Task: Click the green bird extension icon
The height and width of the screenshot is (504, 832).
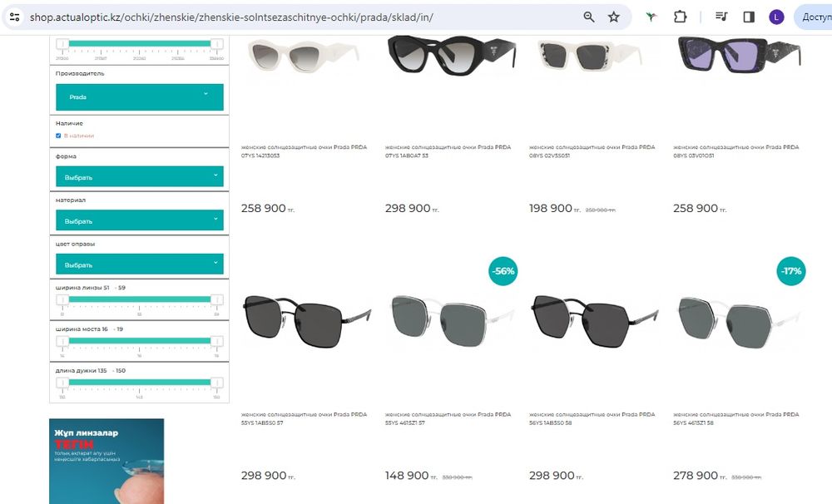Action: click(651, 17)
